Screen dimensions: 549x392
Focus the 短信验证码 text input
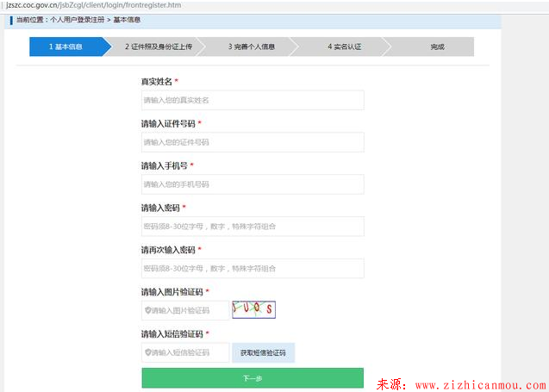190,352
